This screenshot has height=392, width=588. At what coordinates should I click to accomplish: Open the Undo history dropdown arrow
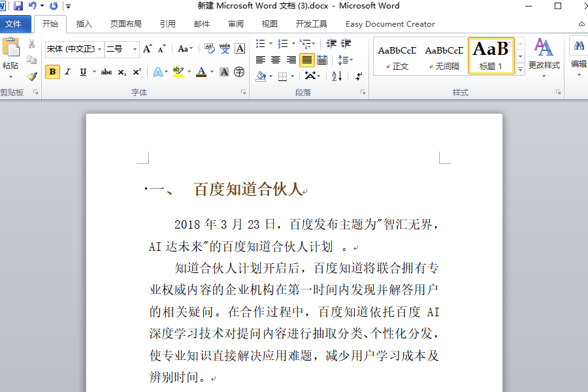[x=42, y=6]
